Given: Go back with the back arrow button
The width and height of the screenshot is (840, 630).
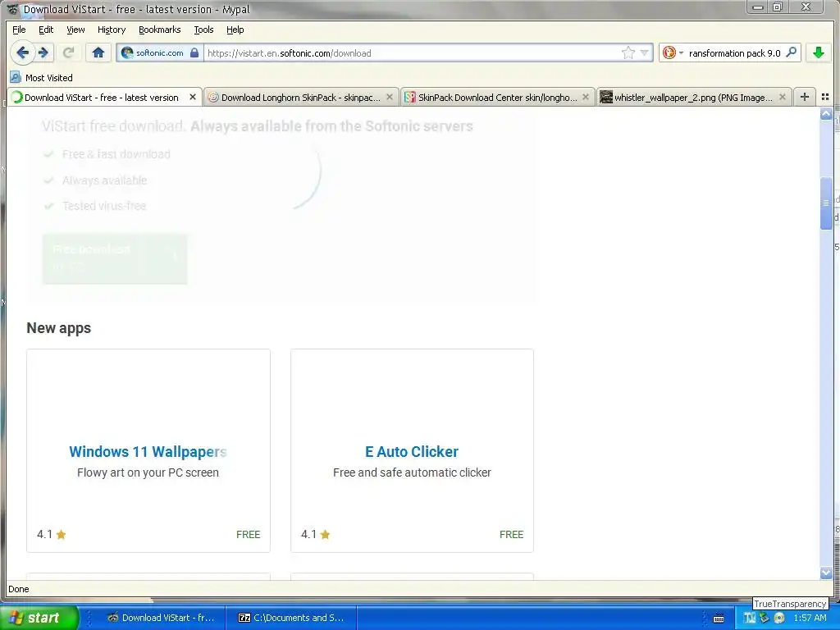Looking at the screenshot, I should (22, 52).
